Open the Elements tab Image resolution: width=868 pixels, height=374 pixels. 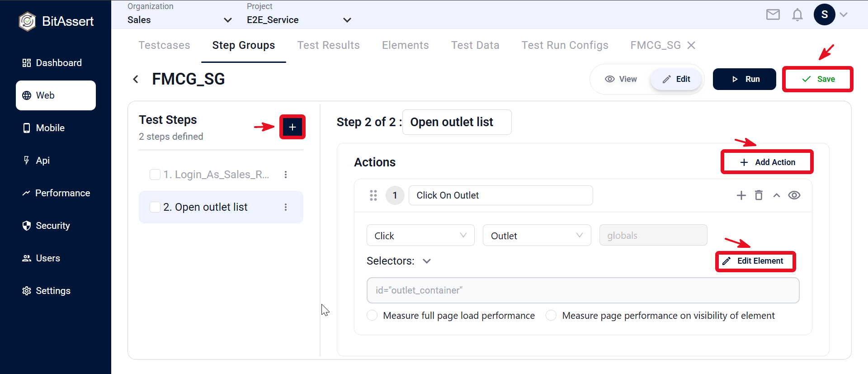pyautogui.click(x=405, y=45)
